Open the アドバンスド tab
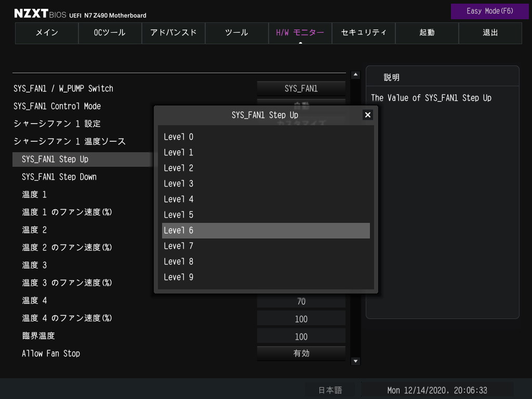 click(x=174, y=33)
